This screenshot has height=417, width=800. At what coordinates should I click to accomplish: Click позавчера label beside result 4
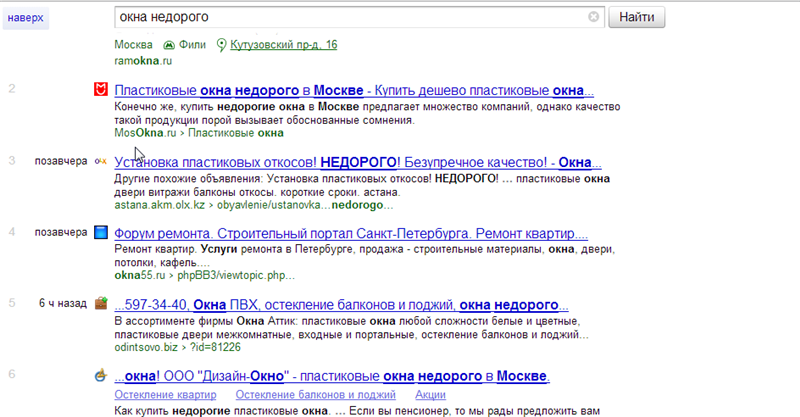61,232
